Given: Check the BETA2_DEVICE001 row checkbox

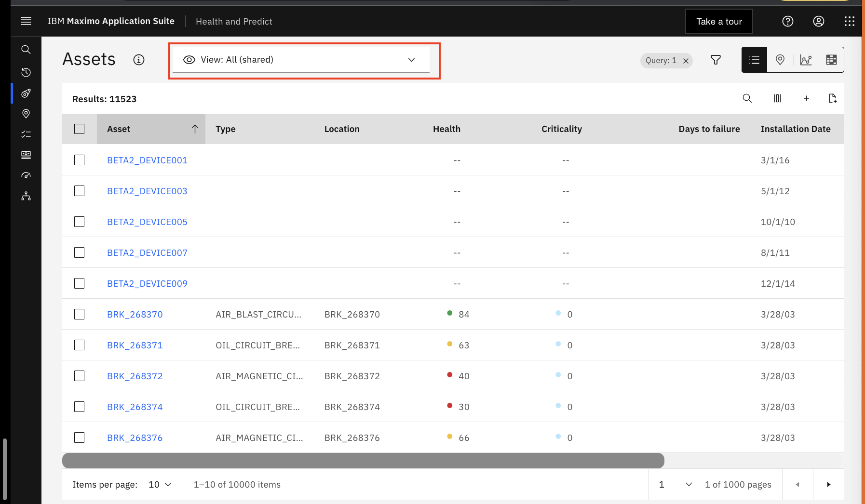Looking at the screenshot, I should tap(80, 160).
